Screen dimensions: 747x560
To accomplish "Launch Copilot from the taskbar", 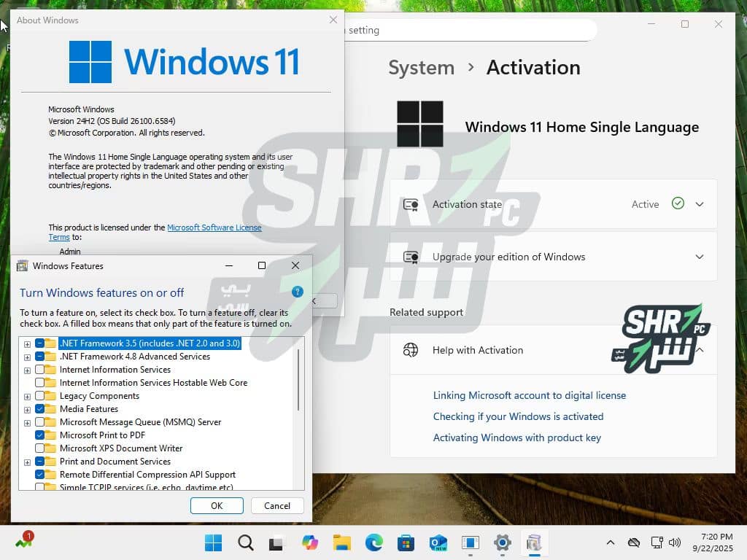I will point(310,542).
